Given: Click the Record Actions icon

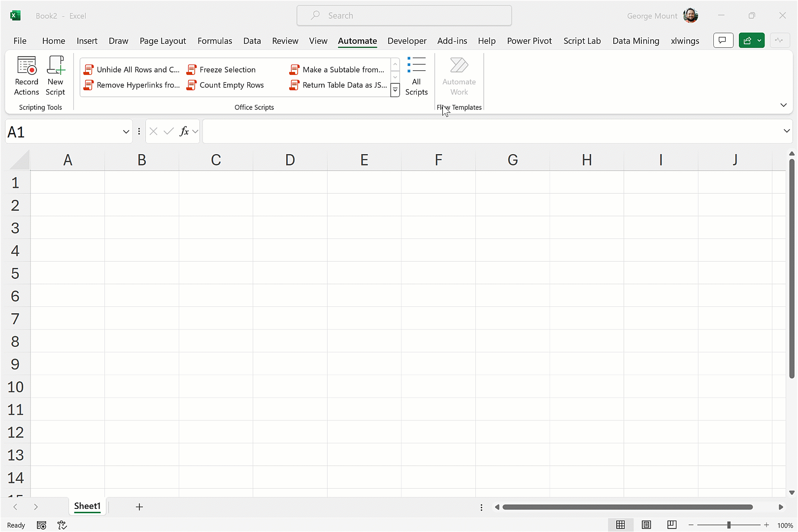Looking at the screenshot, I should coord(27,75).
